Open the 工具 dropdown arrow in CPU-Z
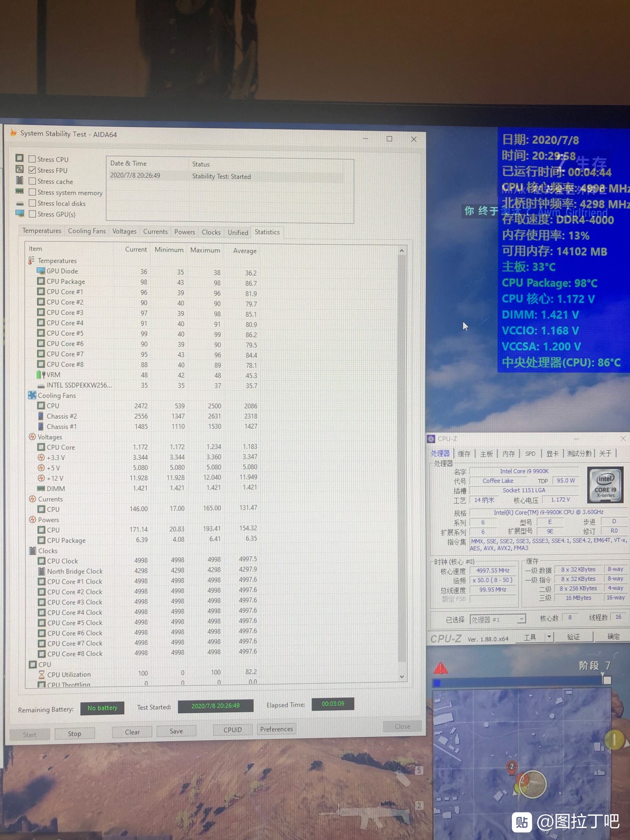630x840 pixels. point(549,637)
